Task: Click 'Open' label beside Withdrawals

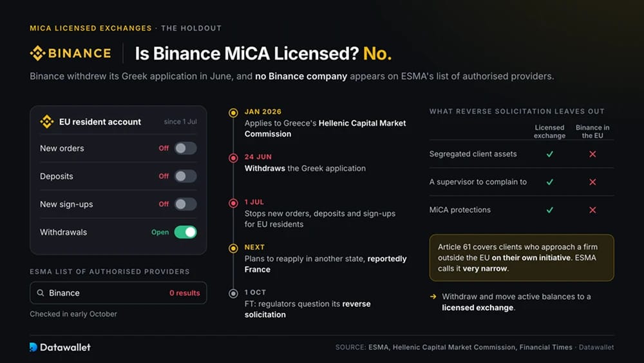Action: 160,232
